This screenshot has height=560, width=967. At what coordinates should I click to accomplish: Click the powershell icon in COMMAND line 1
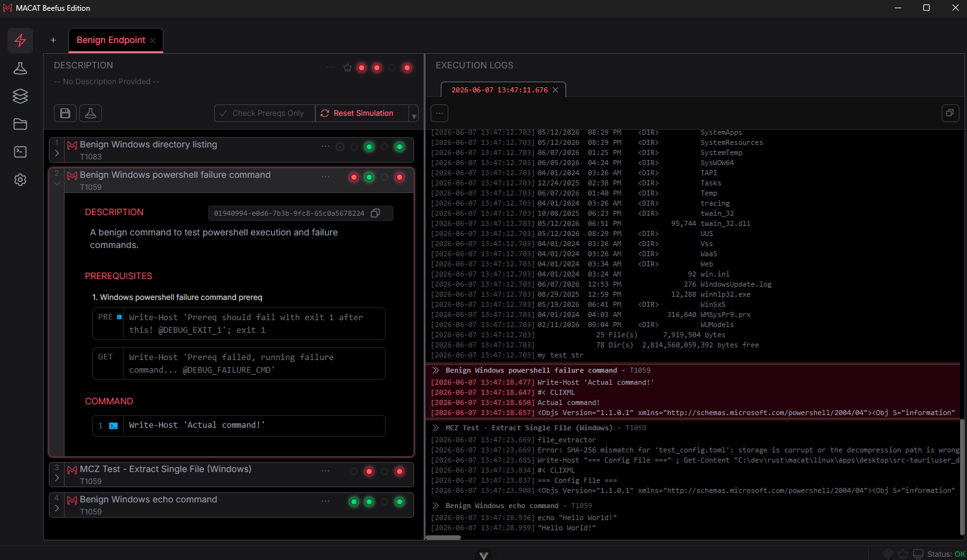[113, 426]
